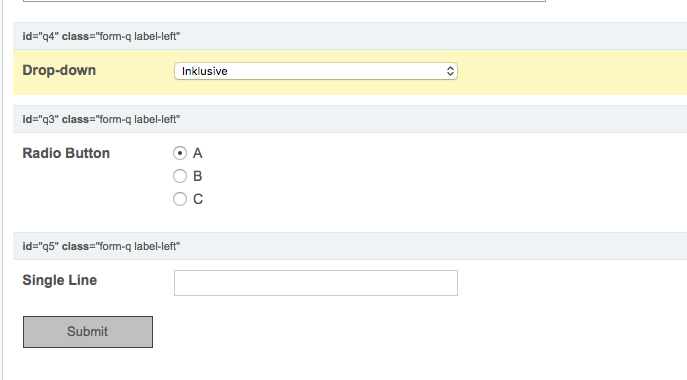Click the partially visible text box at top

coord(284,1)
